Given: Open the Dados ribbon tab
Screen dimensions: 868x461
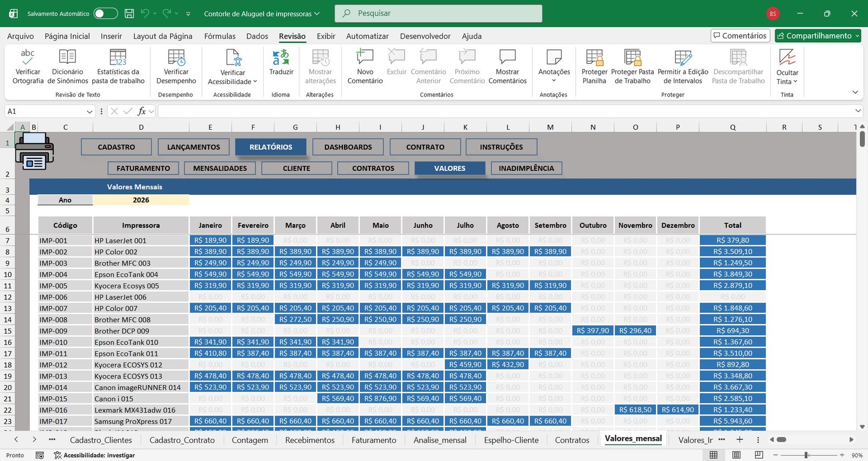Looking at the screenshot, I should click(x=257, y=36).
